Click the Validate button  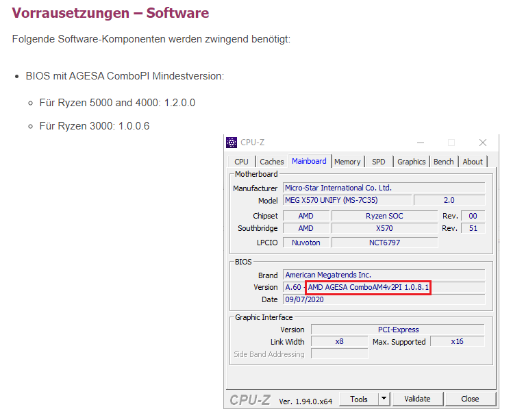point(417,399)
